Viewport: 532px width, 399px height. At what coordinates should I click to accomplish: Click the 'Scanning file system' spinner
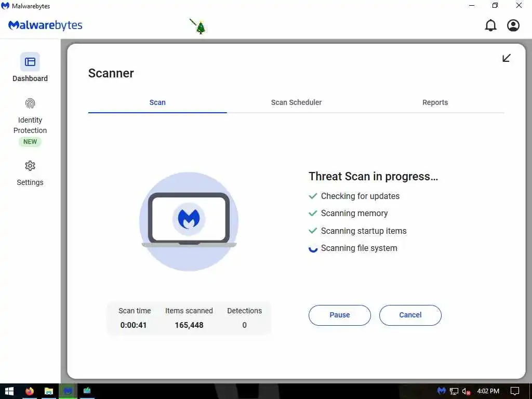point(313,248)
